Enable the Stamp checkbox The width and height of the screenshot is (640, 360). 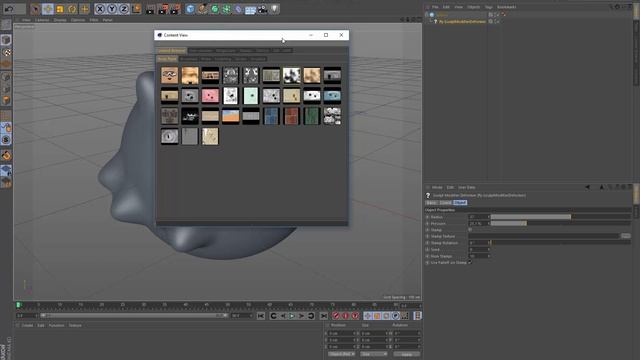(x=470, y=230)
